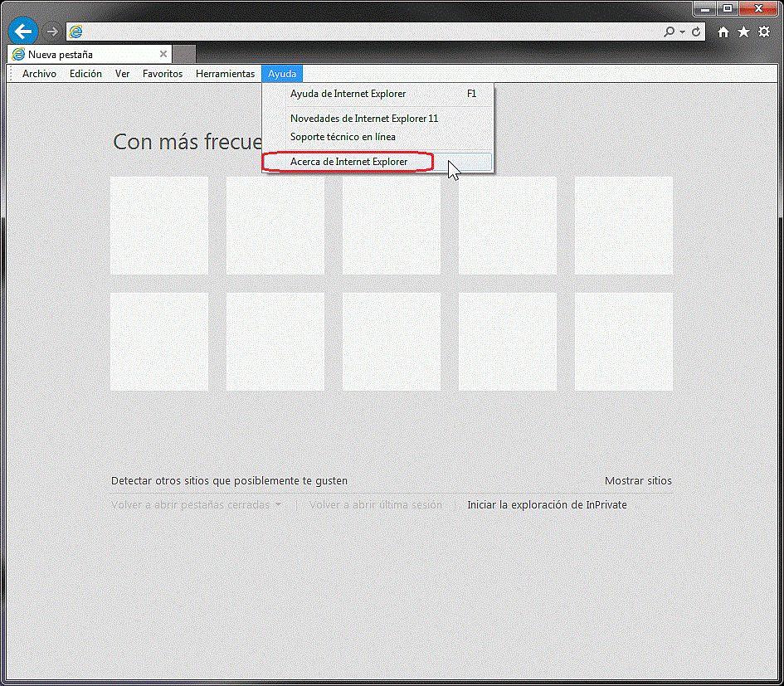Select Novedades de Internet Explorer 11
Viewport: 784px width, 686px height.
pos(378,119)
